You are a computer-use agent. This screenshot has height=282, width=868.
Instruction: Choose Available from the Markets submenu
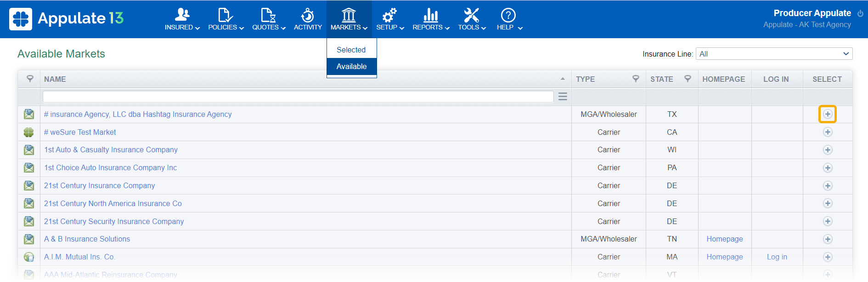point(351,66)
